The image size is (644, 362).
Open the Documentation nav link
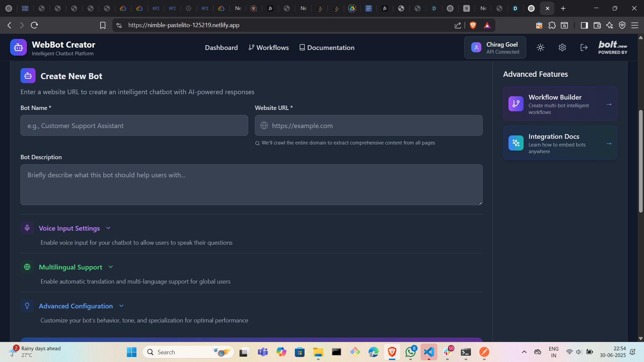pyautogui.click(x=327, y=48)
